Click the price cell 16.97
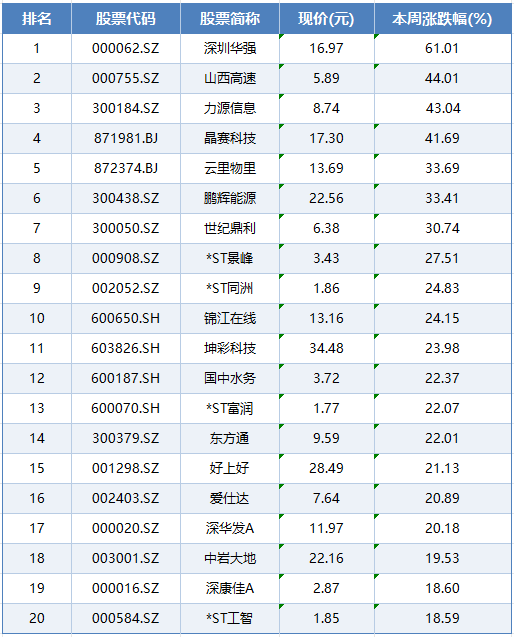Screen dimensions: 514x637 [327, 48]
